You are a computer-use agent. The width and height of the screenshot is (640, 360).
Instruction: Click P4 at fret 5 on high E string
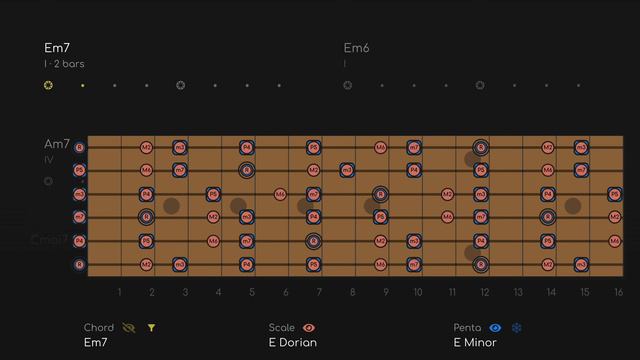(x=247, y=147)
